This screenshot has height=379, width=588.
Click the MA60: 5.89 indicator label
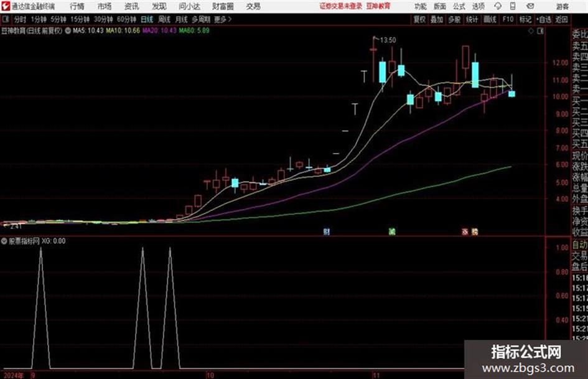click(194, 30)
